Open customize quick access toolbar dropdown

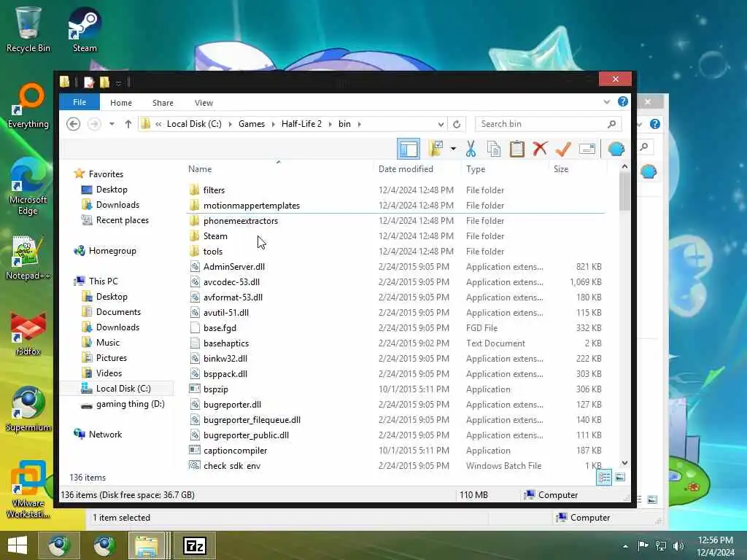[x=119, y=83]
